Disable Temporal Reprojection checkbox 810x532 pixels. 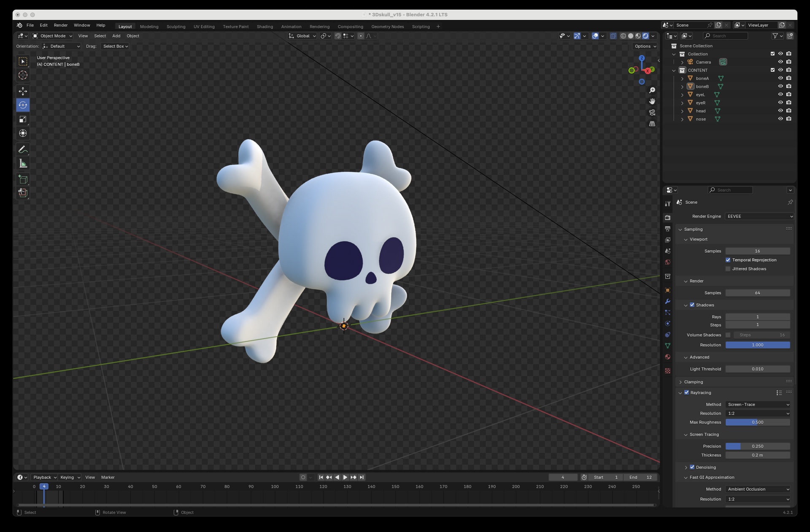(x=728, y=260)
